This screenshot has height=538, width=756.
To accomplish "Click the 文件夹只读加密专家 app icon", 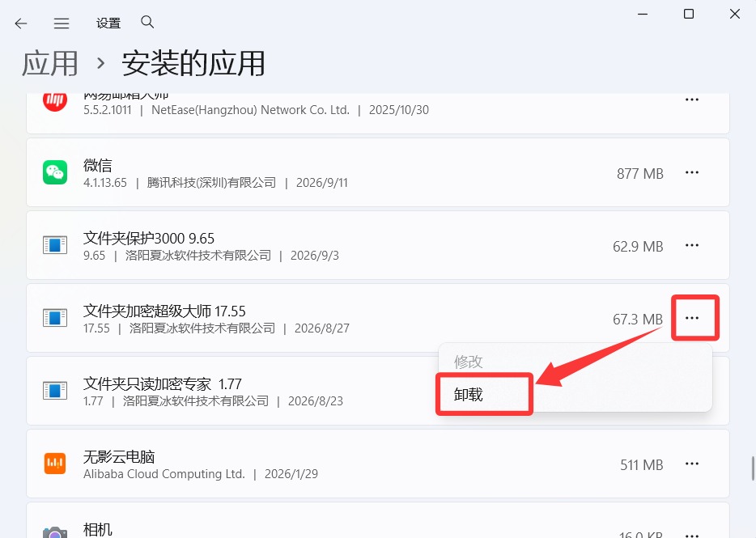I will (x=55, y=391).
